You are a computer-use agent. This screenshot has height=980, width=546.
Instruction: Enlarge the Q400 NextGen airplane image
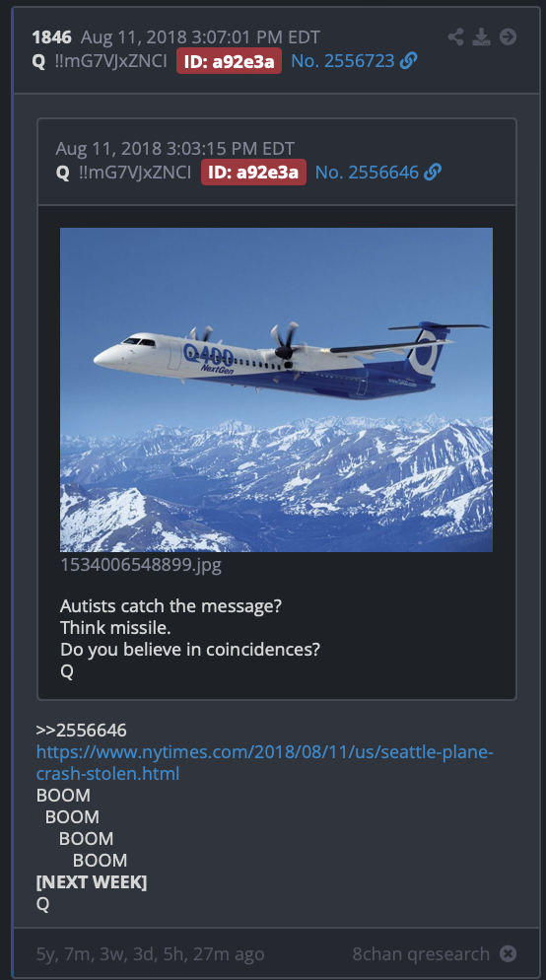[276, 389]
